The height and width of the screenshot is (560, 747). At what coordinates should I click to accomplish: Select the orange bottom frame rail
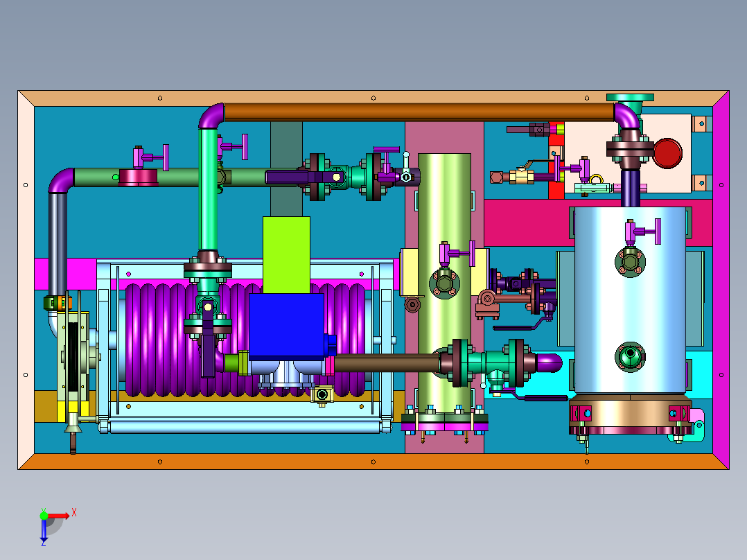tap(373, 462)
